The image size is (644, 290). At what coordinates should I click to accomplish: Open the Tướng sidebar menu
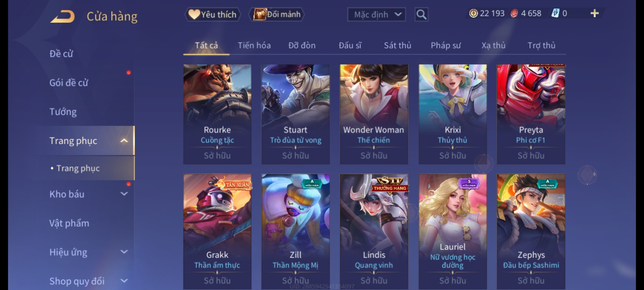point(63,112)
